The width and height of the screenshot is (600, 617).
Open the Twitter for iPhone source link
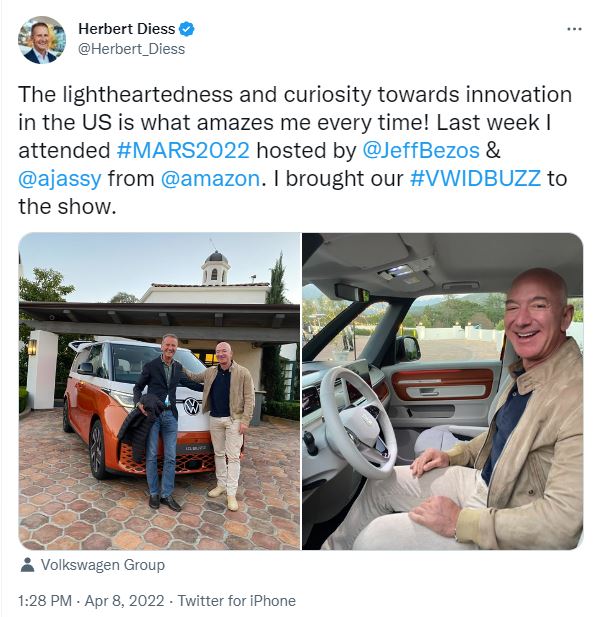coord(236,601)
